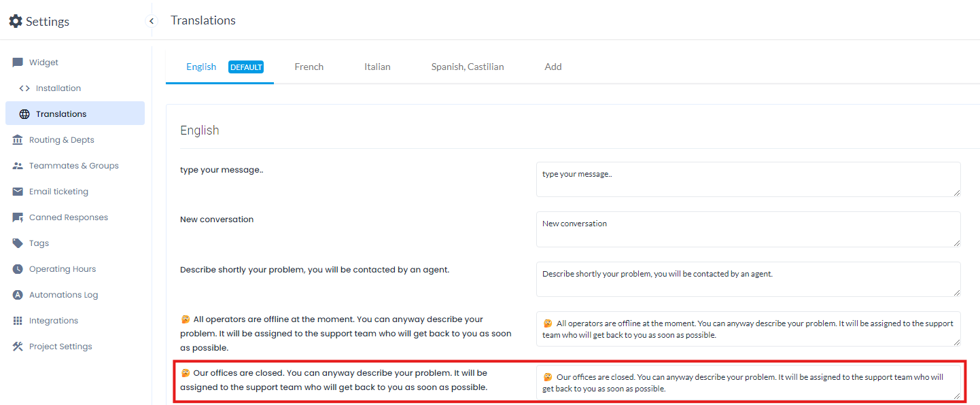
Task: Click the Teammates & Groups people icon
Action: point(18,166)
